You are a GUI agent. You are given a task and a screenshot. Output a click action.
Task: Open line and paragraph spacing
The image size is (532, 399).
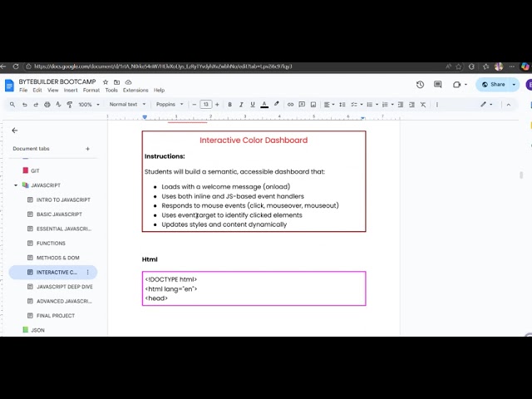point(342,105)
